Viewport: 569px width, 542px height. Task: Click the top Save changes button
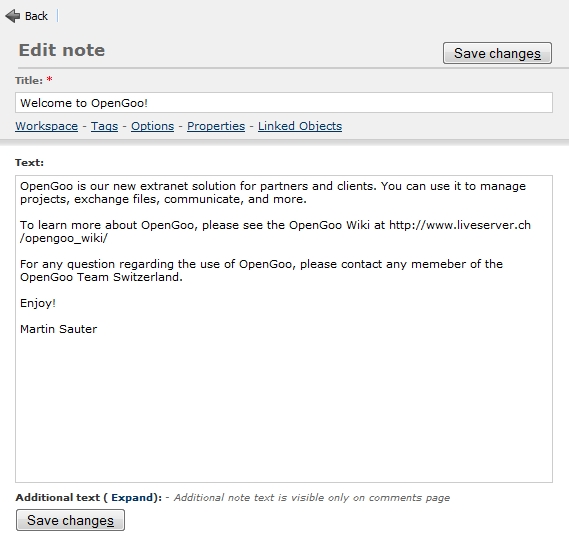[497, 53]
